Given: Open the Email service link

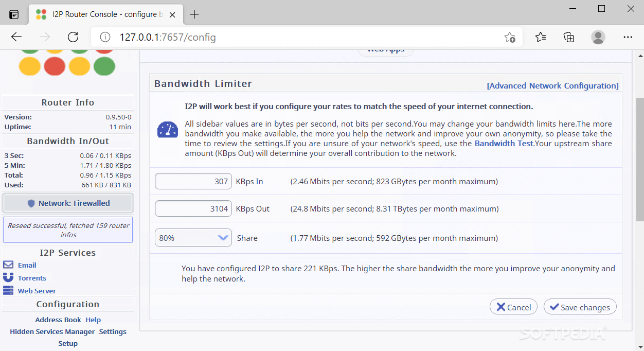Looking at the screenshot, I should point(27,265).
